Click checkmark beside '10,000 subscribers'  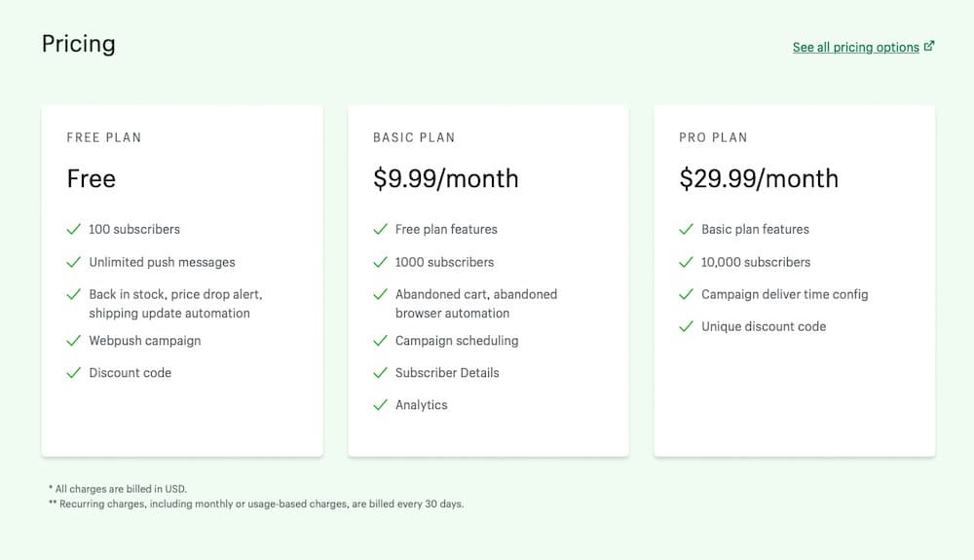click(686, 262)
